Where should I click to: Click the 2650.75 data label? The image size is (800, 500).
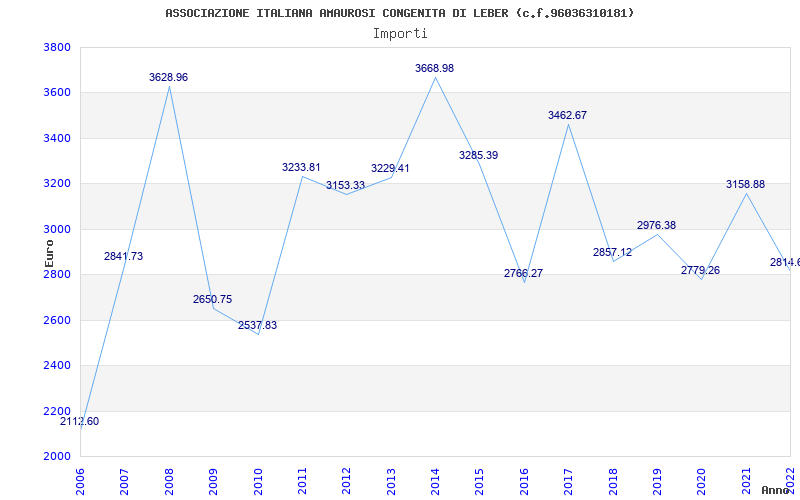pos(212,299)
